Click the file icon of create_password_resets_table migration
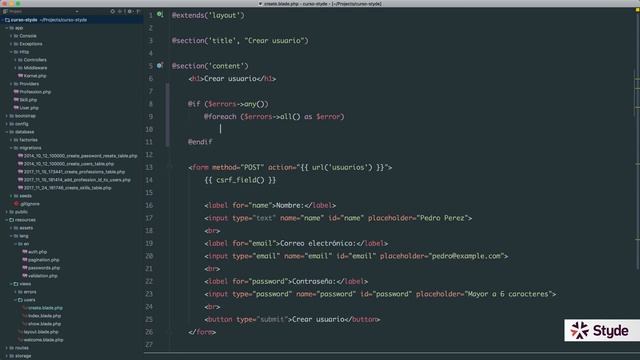640x360 pixels. pos(20,156)
